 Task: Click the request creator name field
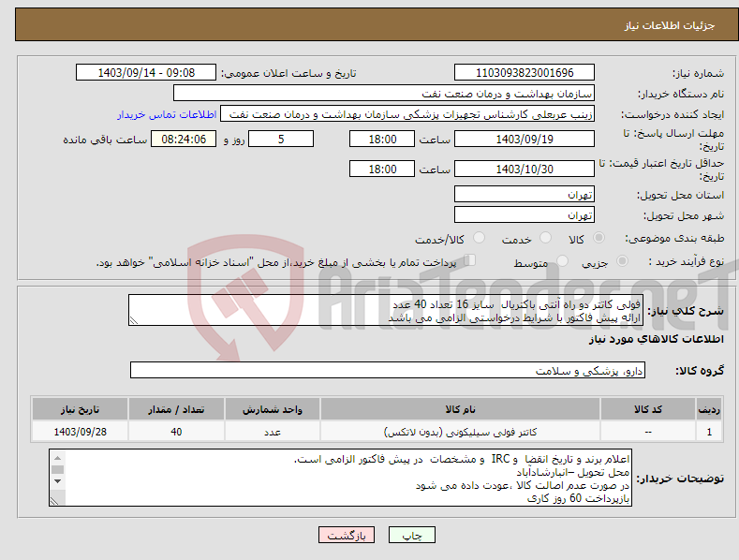(407, 113)
